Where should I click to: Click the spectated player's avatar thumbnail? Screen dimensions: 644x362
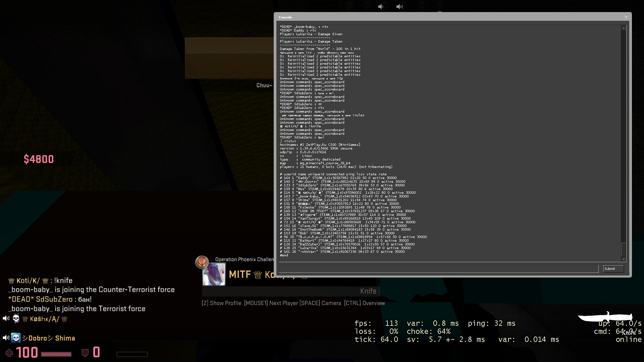tap(214, 275)
